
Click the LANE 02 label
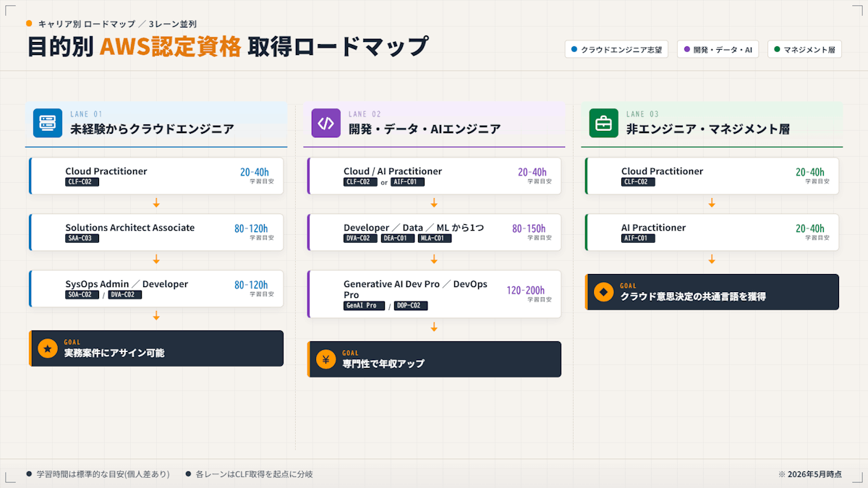point(365,114)
